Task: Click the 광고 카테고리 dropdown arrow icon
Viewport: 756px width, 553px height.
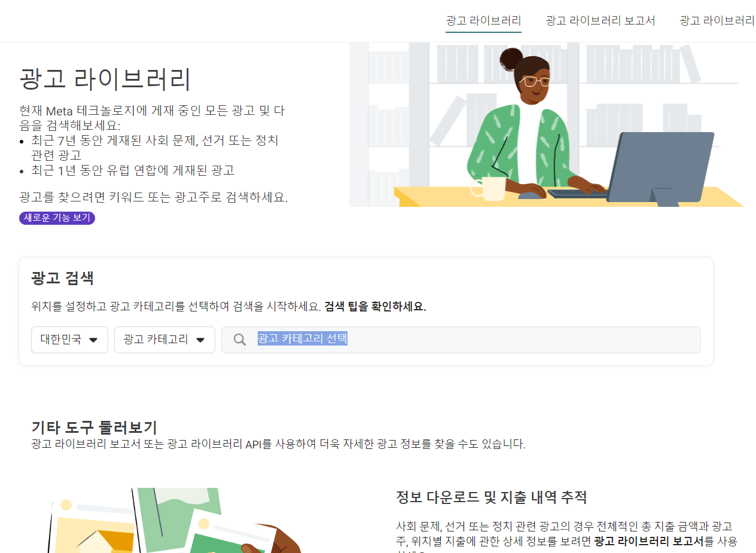Action: (200, 340)
